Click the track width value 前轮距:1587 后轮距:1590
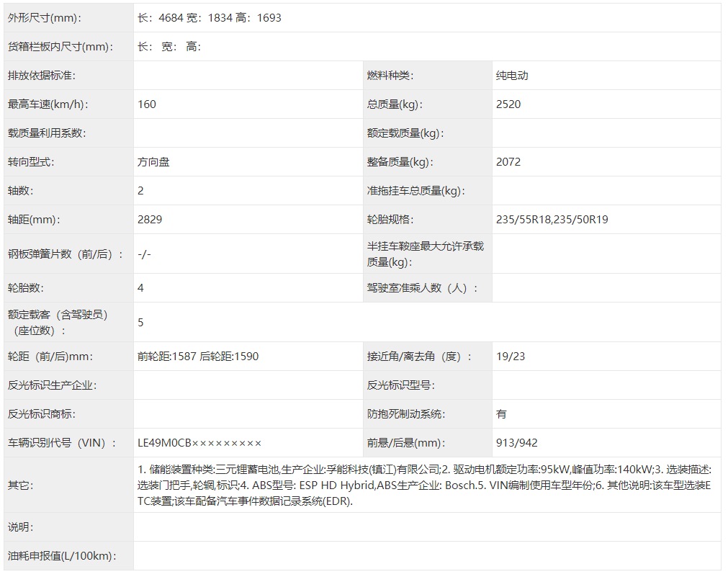 (x=198, y=357)
